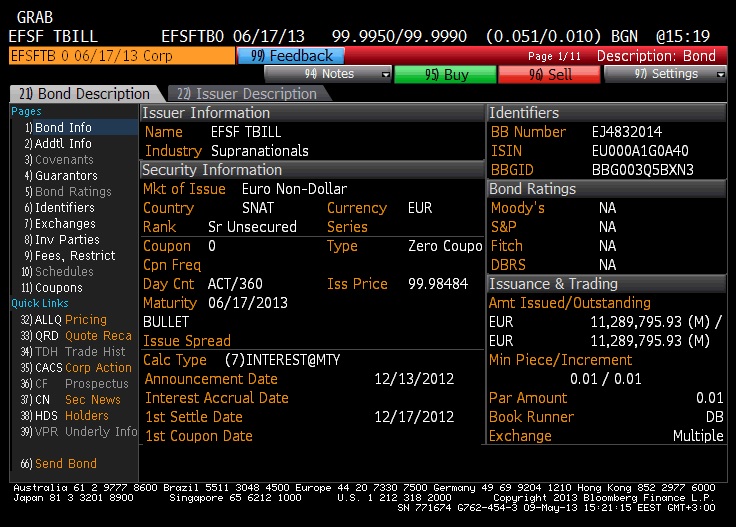Click the Industry value Supranationals

point(260,151)
